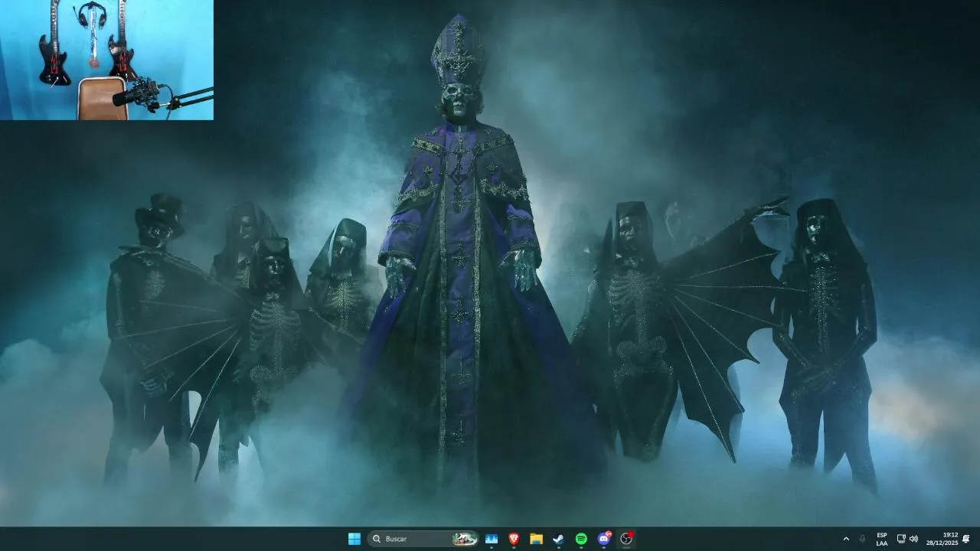The height and width of the screenshot is (551, 980).
Task: Switch to OBS Studio in taskbar
Action: [x=626, y=539]
